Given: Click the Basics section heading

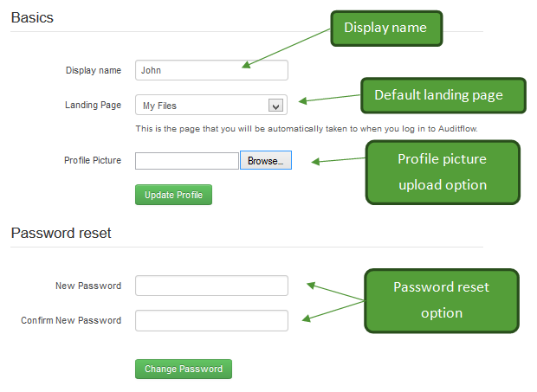Looking at the screenshot, I should click(32, 17).
